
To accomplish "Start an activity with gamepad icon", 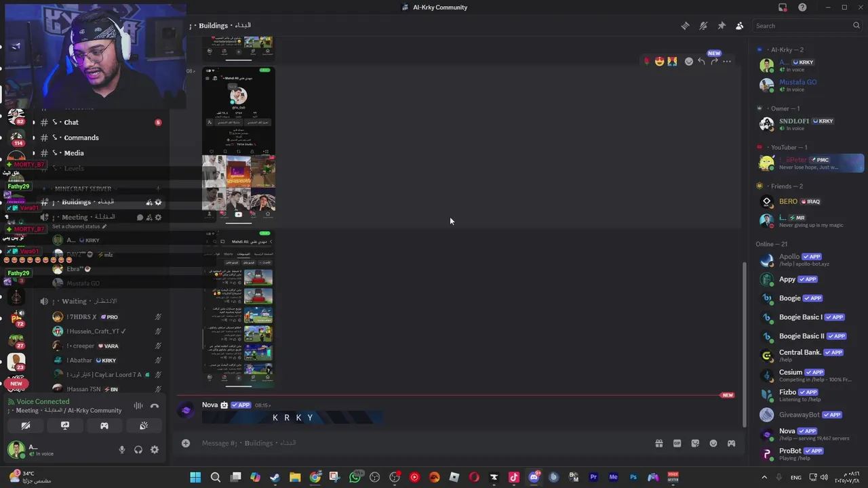I will tap(104, 426).
